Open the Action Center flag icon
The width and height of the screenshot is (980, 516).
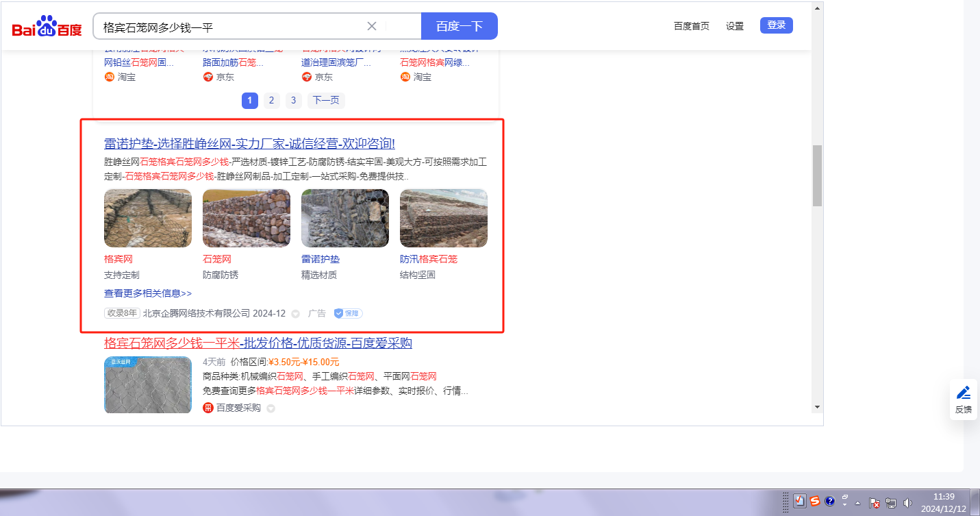pyautogui.click(x=875, y=502)
